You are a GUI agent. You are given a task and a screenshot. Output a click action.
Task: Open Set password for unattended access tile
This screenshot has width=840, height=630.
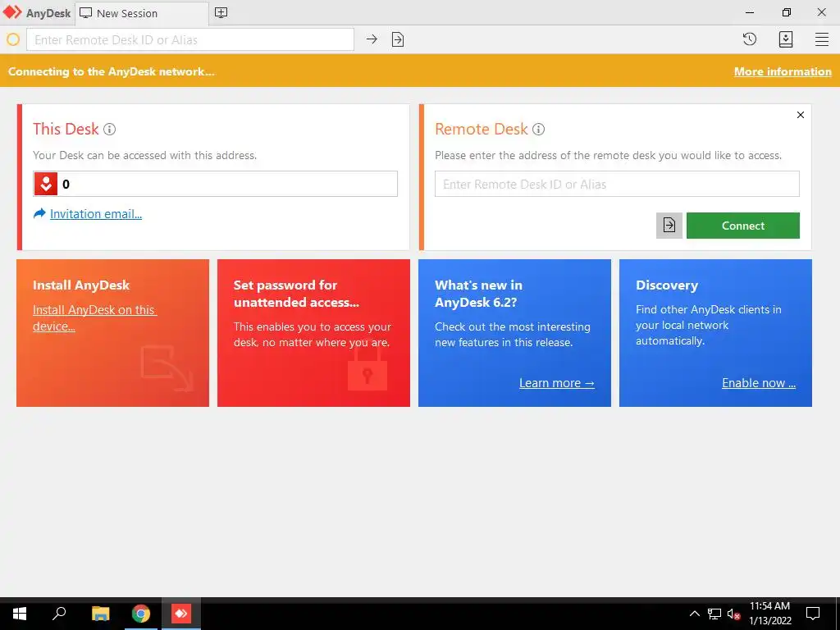pyautogui.click(x=313, y=333)
